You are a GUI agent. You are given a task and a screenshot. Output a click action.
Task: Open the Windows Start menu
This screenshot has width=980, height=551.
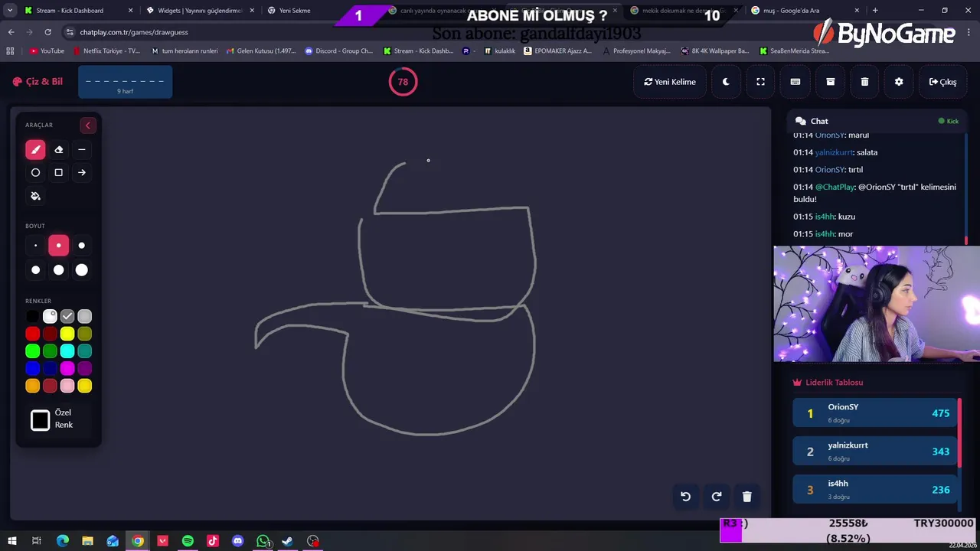pyautogui.click(x=11, y=541)
